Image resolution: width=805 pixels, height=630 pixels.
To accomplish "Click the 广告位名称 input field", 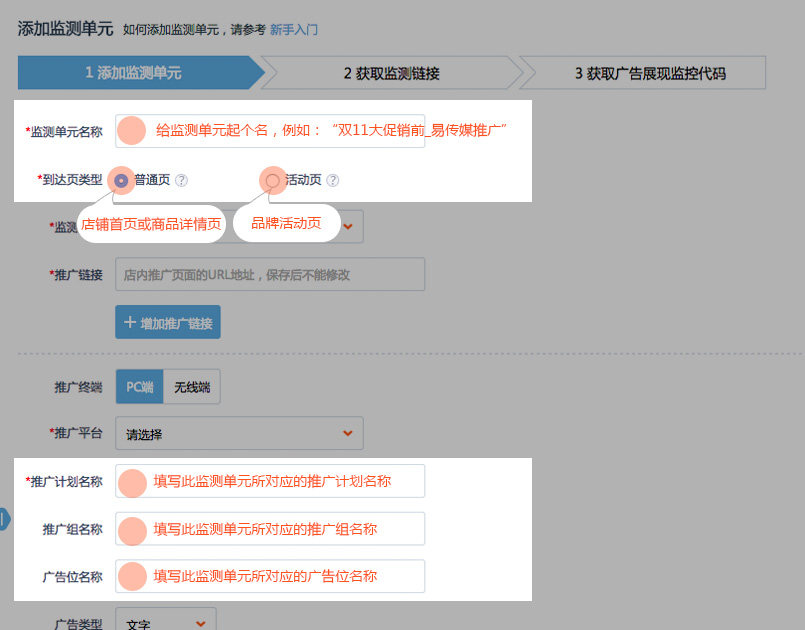I will [x=270, y=576].
